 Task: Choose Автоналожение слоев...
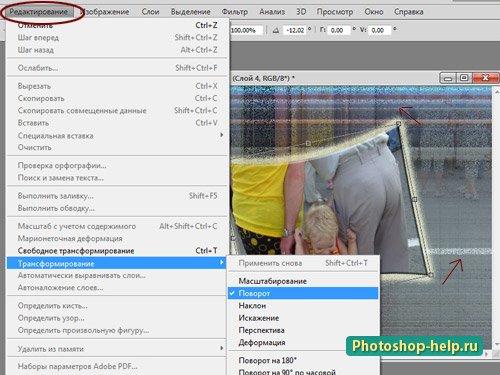[117, 287]
